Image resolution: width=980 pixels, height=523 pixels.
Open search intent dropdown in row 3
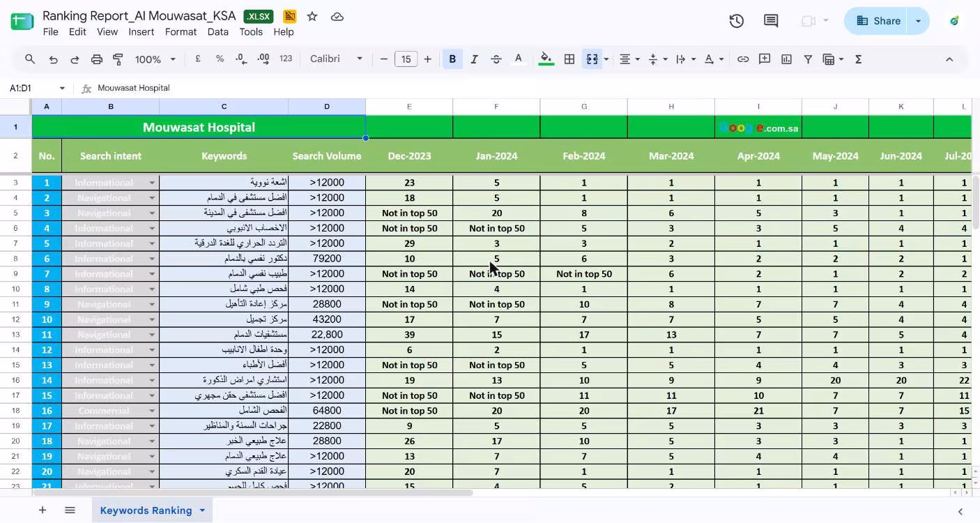(x=152, y=183)
